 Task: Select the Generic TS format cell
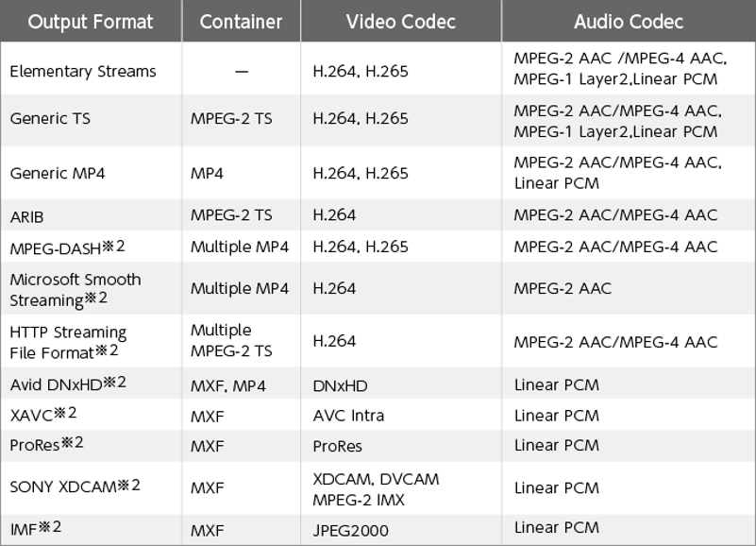click(x=50, y=119)
